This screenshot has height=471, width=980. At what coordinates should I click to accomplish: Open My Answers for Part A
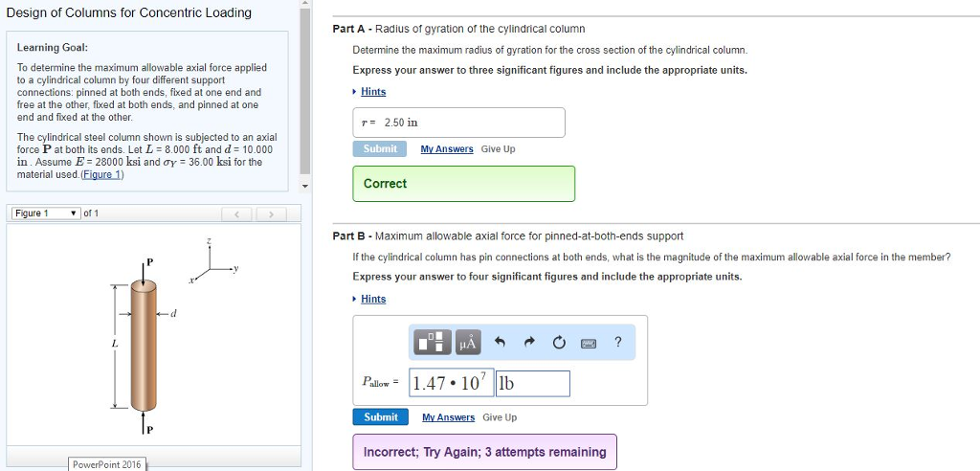click(447, 149)
